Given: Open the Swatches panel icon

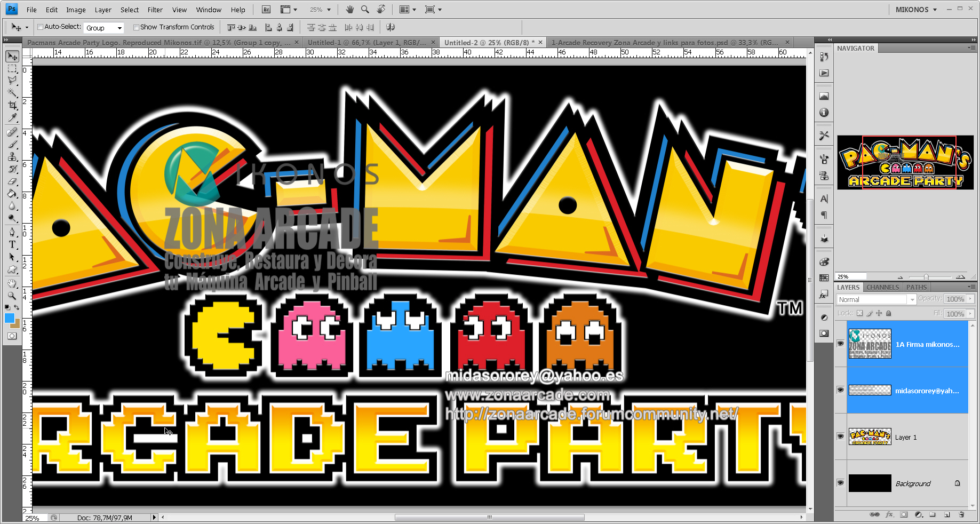Looking at the screenshot, I should 824,278.
